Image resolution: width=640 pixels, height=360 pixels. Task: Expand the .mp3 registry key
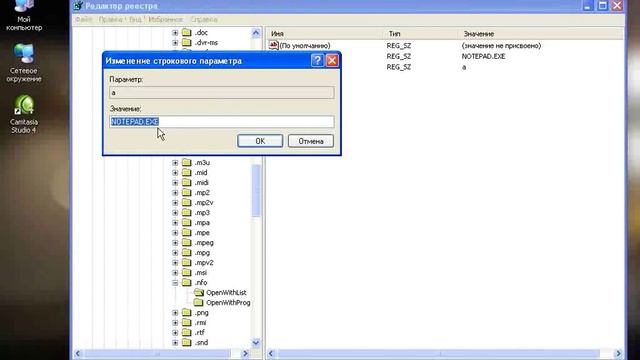coord(175,213)
